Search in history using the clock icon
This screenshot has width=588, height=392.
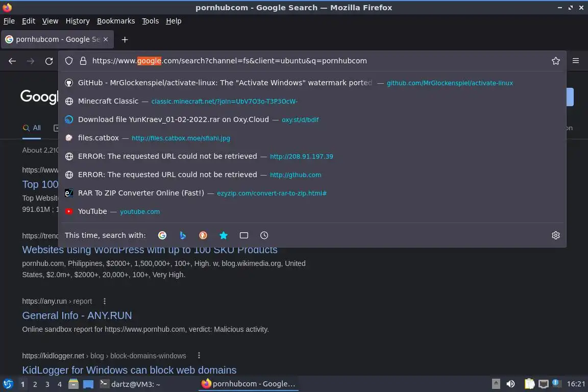pyautogui.click(x=264, y=235)
